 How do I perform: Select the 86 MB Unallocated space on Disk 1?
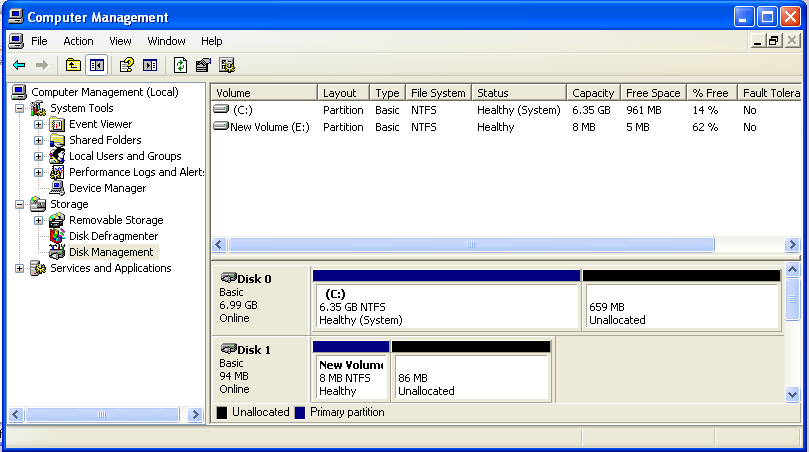[x=471, y=371]
